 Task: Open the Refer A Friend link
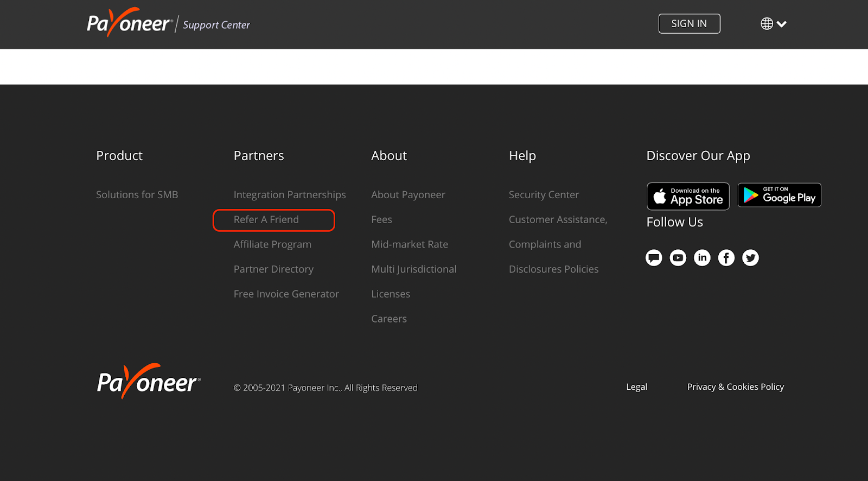click(x=266, y=219)
